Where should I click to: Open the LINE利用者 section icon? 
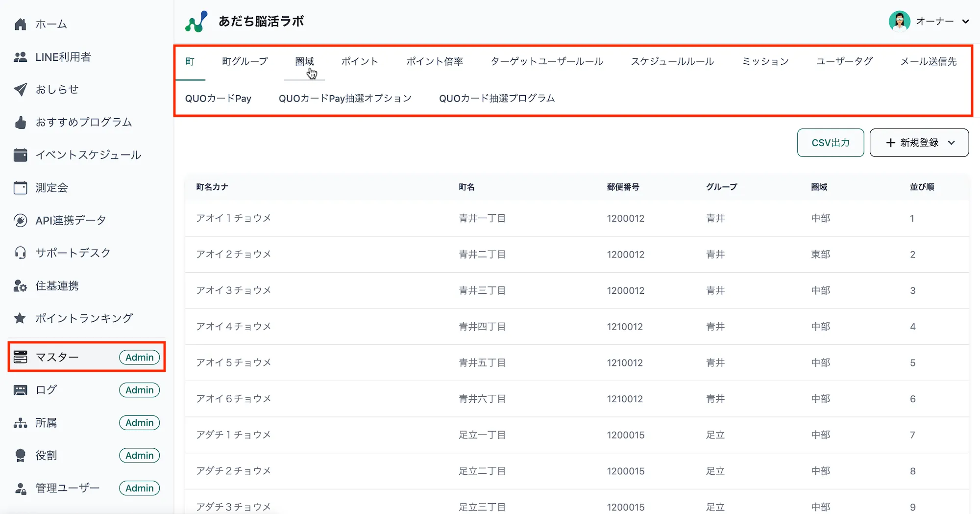(x=20, y=56)
